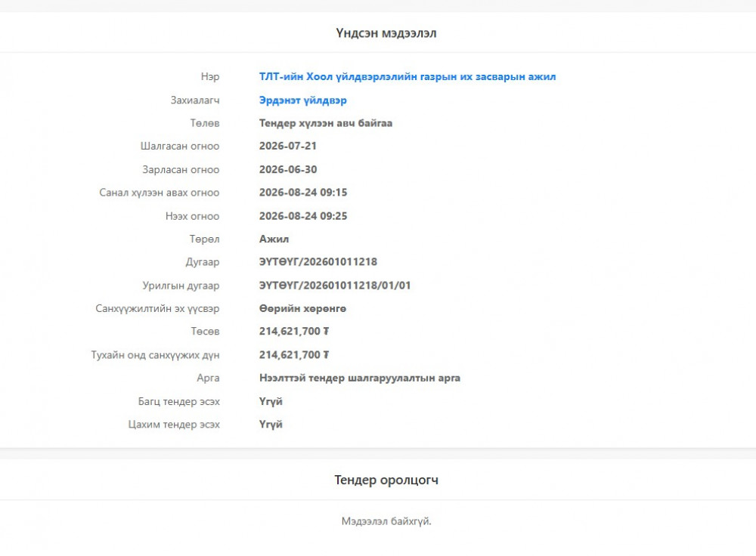Click the Захиалагч field label
Screen dimensions: 756x556
click(x=195, y=100)
